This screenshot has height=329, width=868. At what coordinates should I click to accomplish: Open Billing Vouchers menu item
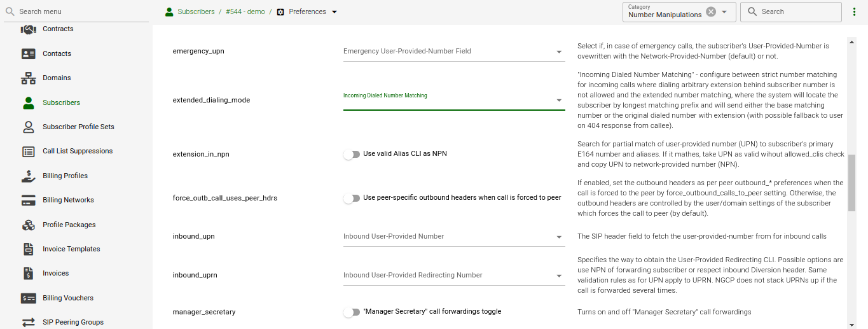(x=68, y=298)
